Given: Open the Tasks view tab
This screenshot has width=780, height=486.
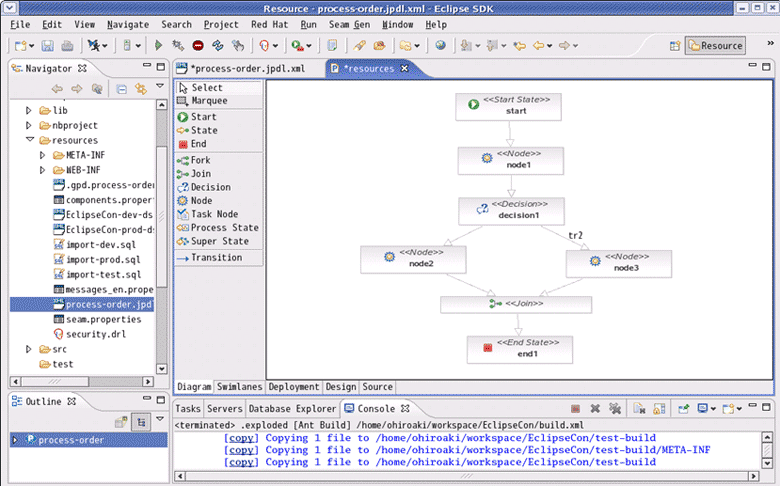Looking at the screenshot, I should click(x=188, y=409).
